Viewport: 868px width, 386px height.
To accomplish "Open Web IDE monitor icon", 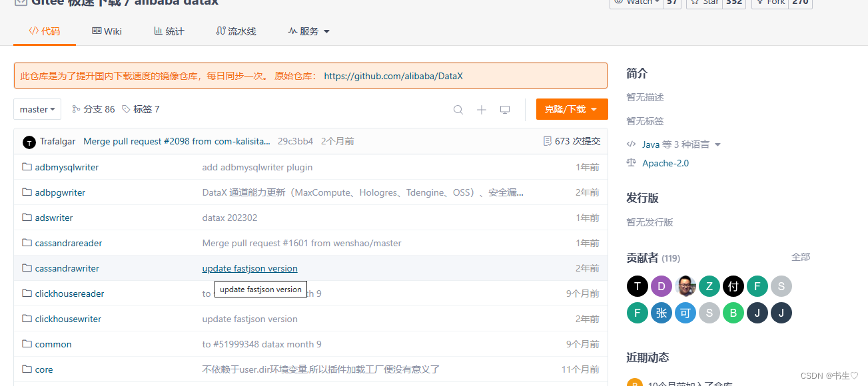I will [505, 110].
